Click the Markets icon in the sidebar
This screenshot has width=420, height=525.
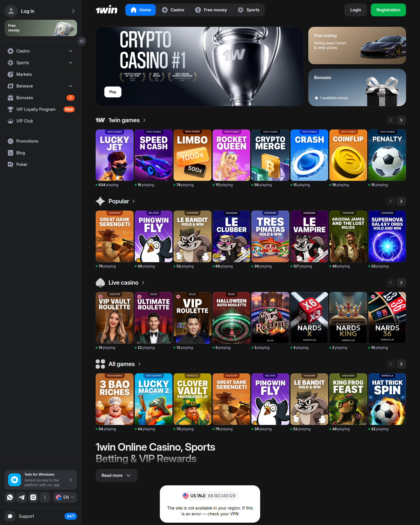click(10, 74)
